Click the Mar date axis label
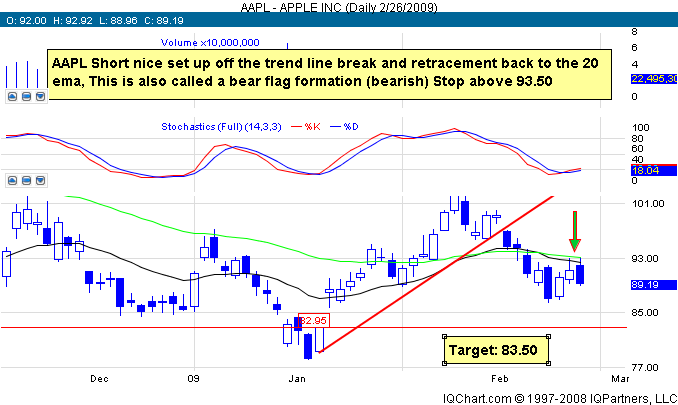The width and height of the screenshot is (678, 405). [x=620, y=379]
